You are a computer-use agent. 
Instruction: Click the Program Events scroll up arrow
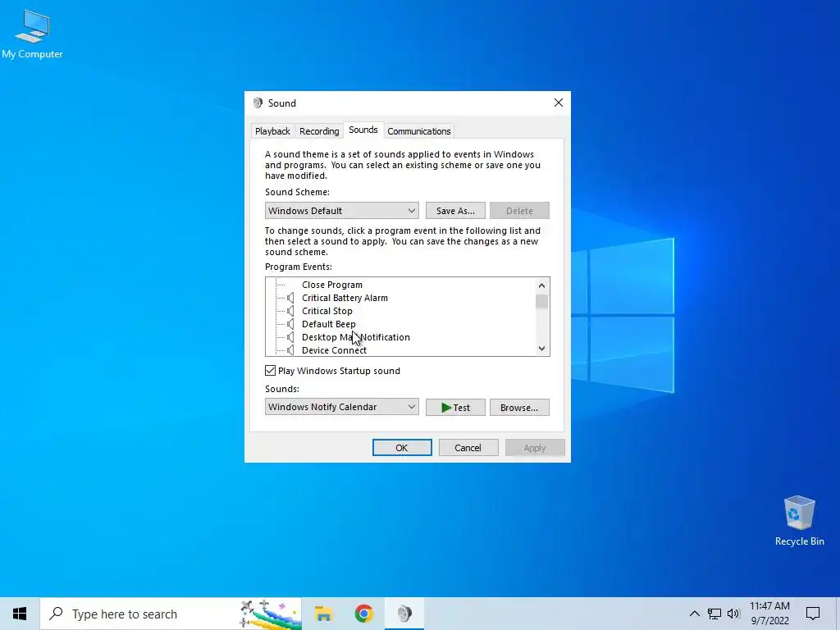[x=541, y=285]
